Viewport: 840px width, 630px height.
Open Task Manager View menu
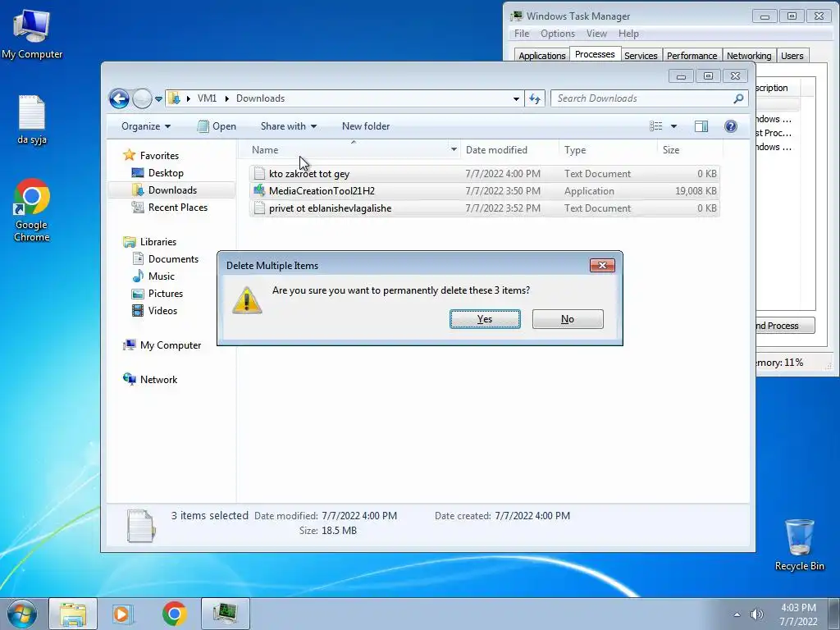596,34
